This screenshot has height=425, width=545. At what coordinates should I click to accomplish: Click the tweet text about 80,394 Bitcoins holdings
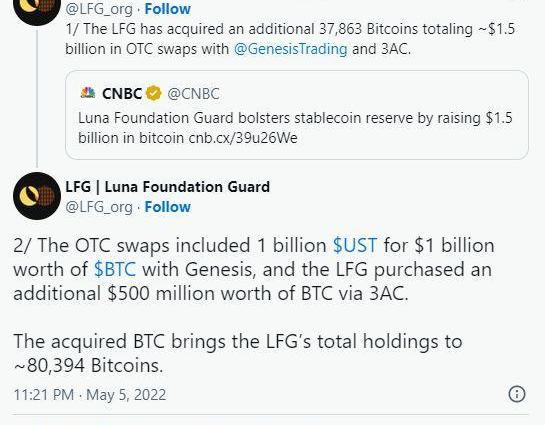pyautogui.click(x=238, y=353)
